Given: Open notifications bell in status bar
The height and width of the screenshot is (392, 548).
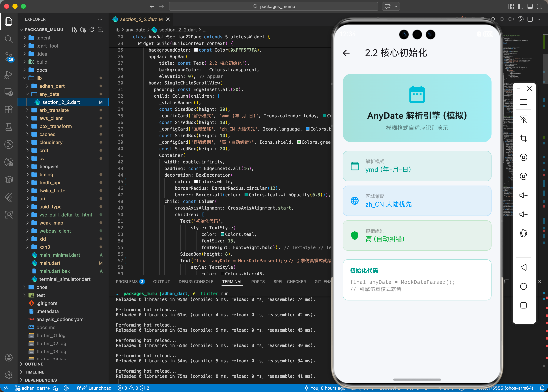Looking at the screenshot, I should [x=542, y=388].
